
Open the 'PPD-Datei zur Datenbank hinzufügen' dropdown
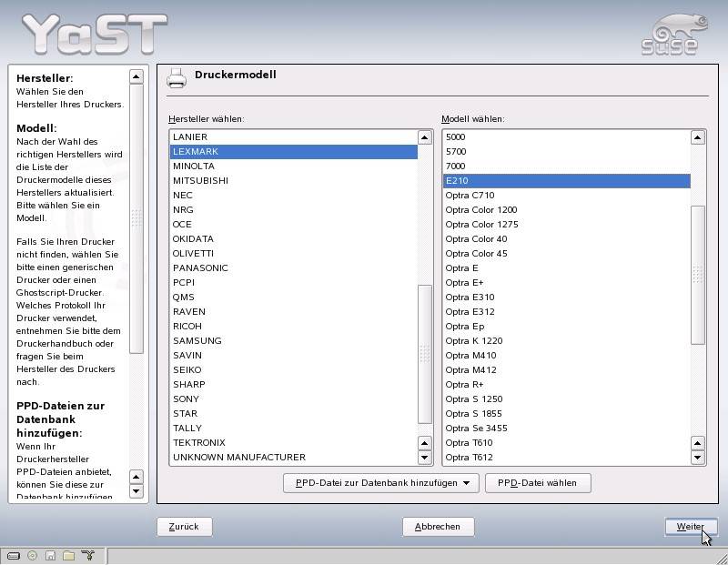click(380, 483)
